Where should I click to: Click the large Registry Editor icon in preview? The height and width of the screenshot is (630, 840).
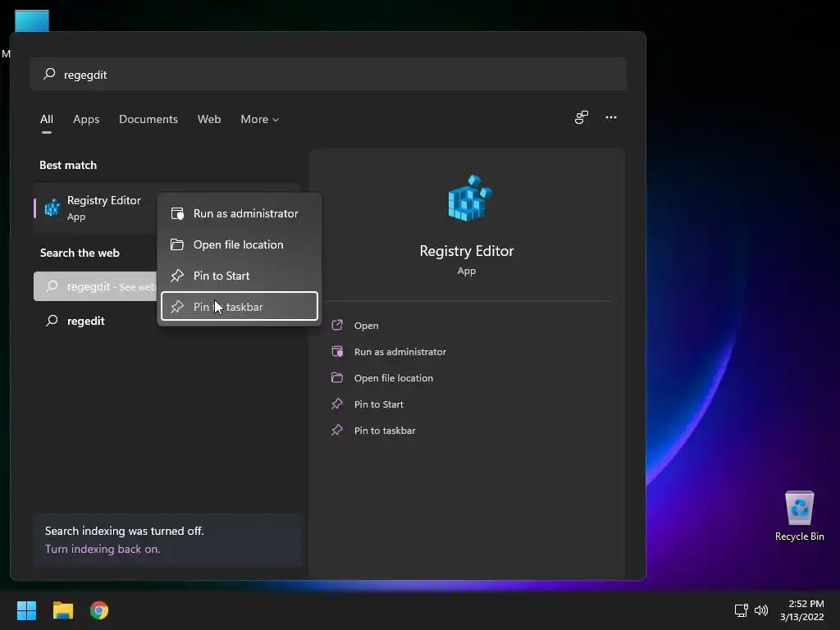[469, 198]
